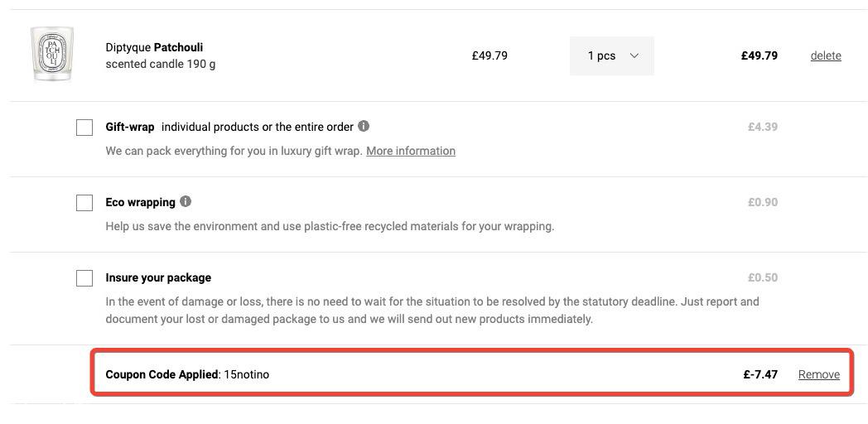Click the Coupon Code Applied text
Image resolution: width=868 pixels, height=424 pixels.
pos(162,375)
